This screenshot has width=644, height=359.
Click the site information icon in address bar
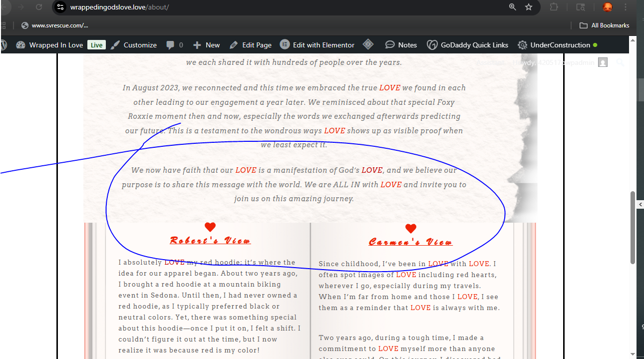point(60,7)
